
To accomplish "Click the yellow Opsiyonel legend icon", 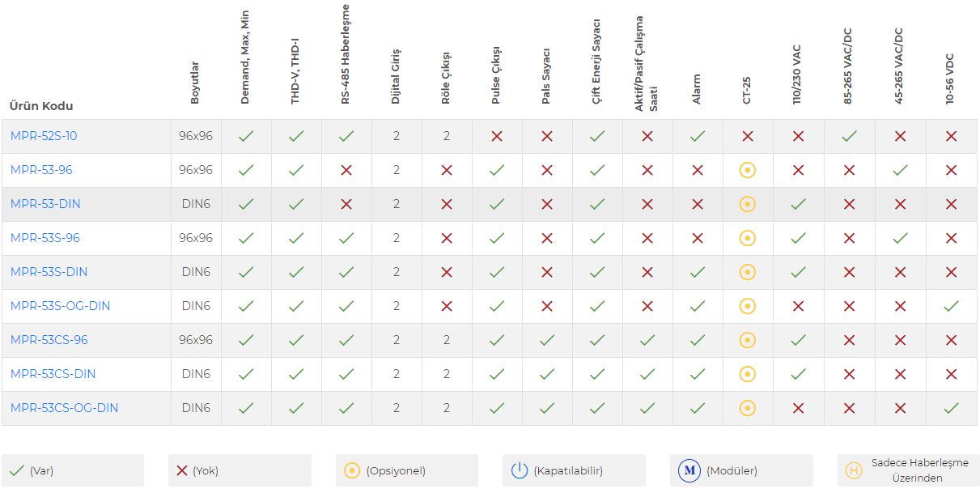I will coord(352,470).
